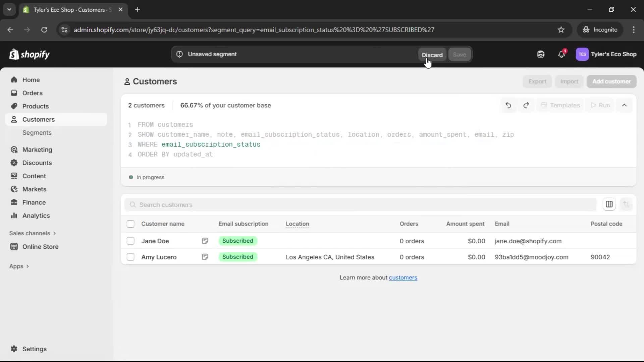The width and height of the screenshot is (644, 362).
Task: Open Marketing from the sidebar
Action: (37, 150)
